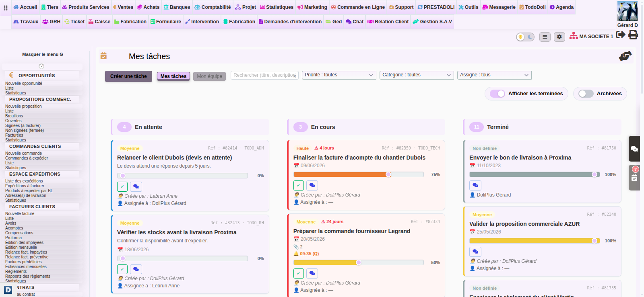The height and width of the screenshot is (297, 644).
Task: Open the apps grid icon in top bar
Action: pyautogui.click(x=6, y=8)
